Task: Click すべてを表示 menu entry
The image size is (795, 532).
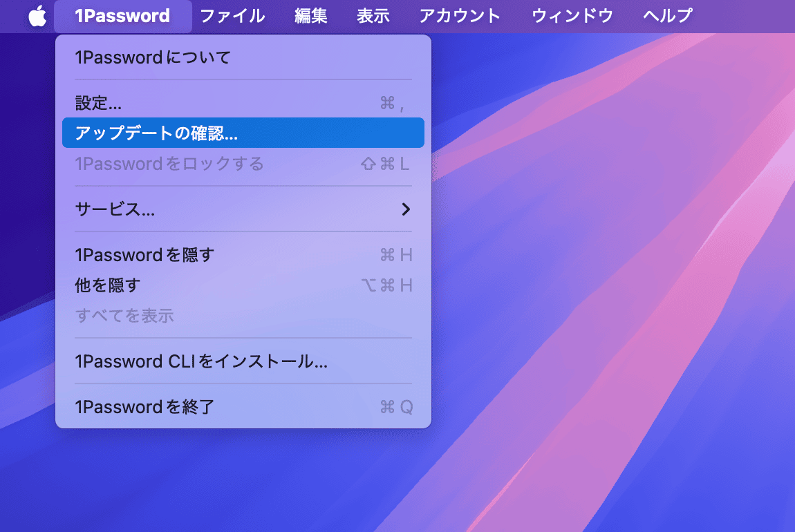Action: 243,316
